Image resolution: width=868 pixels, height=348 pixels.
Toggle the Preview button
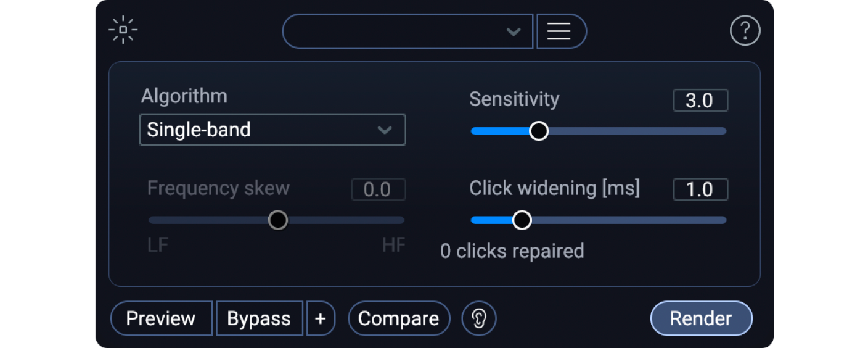[x=161, y=318]
